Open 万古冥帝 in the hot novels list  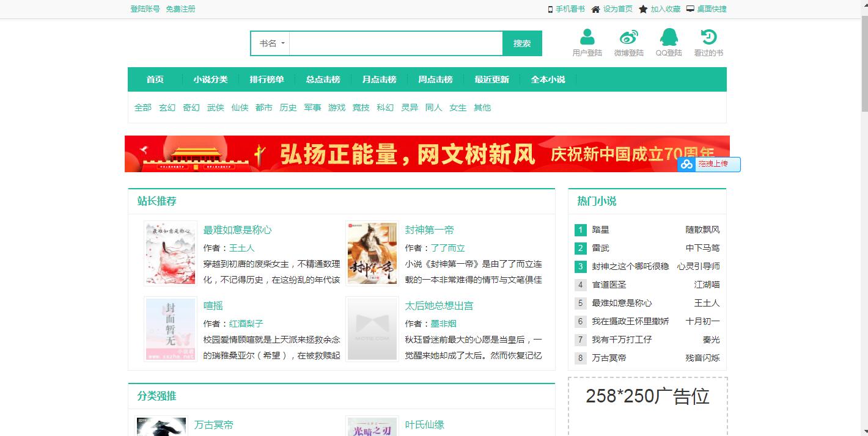609,358
